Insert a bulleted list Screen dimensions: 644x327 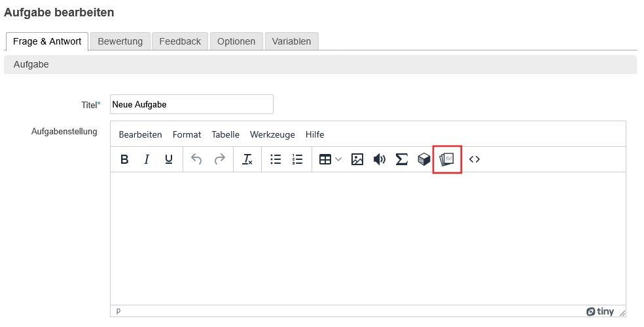pos(276,159)
